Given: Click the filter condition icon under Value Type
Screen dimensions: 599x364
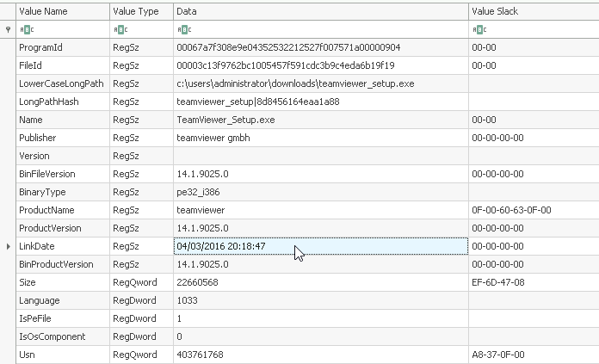Looking at the screenshot, I should point(118,29).
